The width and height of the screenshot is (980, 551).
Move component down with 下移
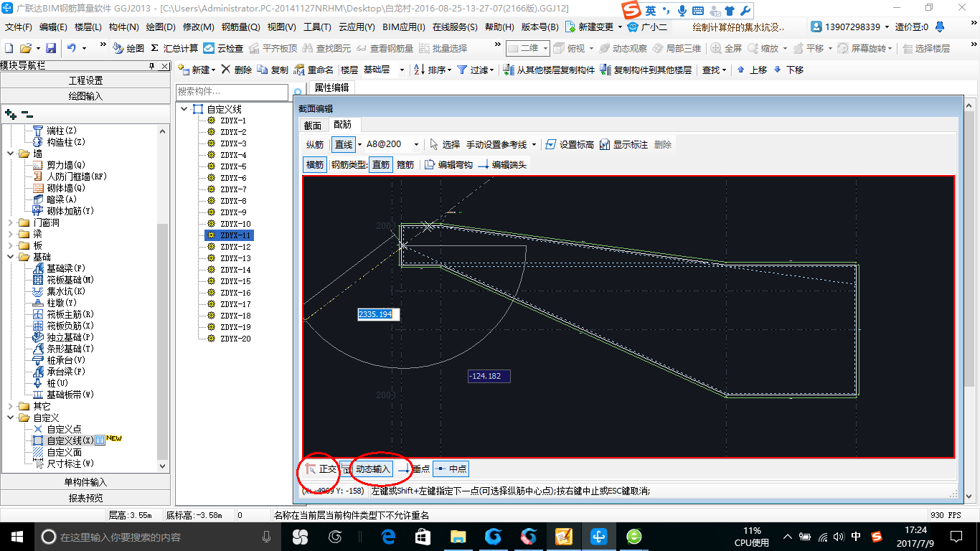click(788, 70)
